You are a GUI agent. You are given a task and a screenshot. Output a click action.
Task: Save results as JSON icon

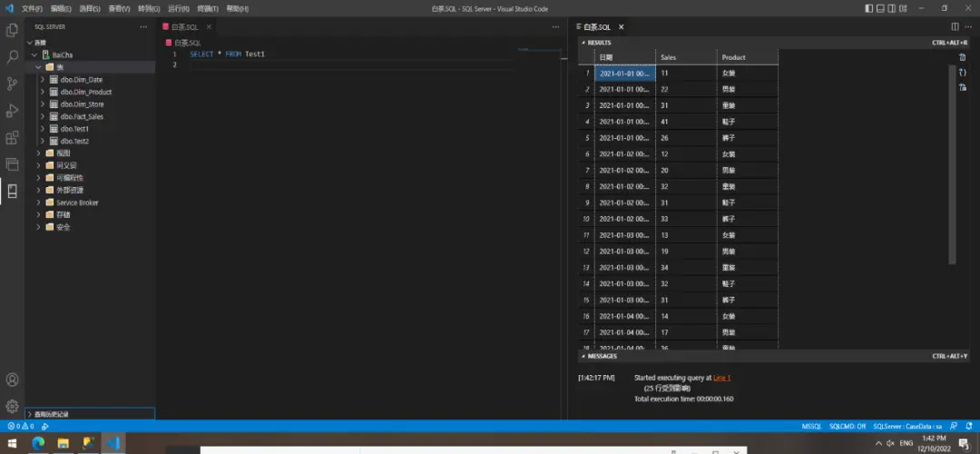(963, 73)
